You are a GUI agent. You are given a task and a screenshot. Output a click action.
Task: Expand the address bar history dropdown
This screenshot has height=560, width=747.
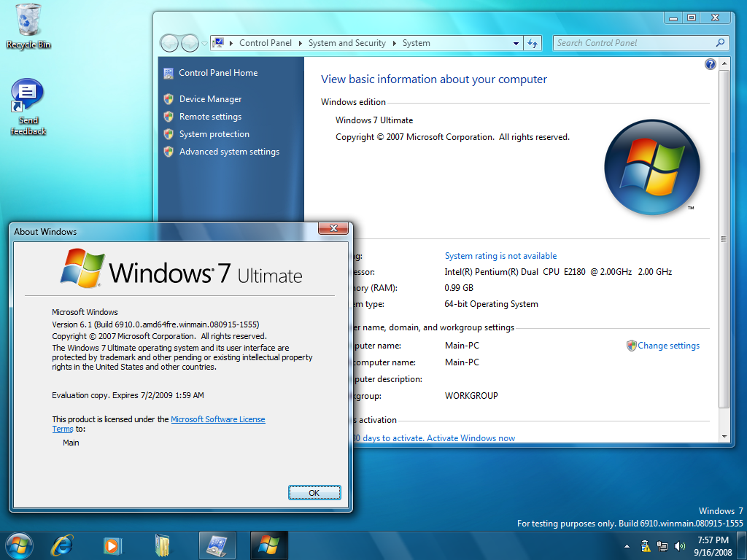pyautogui.click(x=516, y=43)
